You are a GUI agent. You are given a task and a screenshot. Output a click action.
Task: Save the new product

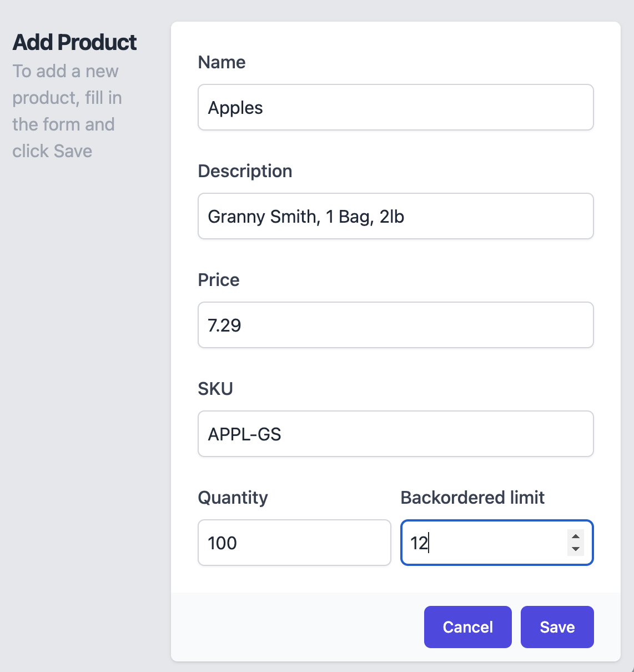[557, 627]
